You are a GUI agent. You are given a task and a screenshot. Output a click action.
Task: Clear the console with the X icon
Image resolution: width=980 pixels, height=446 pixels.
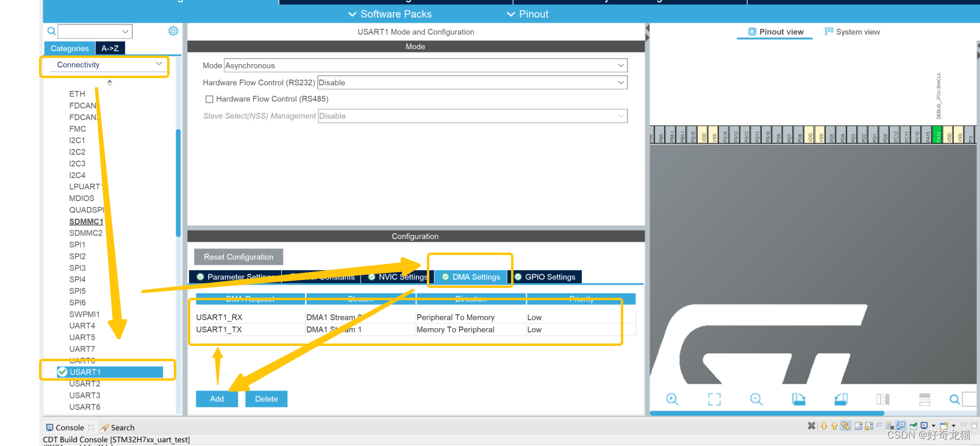coord(812,426)
